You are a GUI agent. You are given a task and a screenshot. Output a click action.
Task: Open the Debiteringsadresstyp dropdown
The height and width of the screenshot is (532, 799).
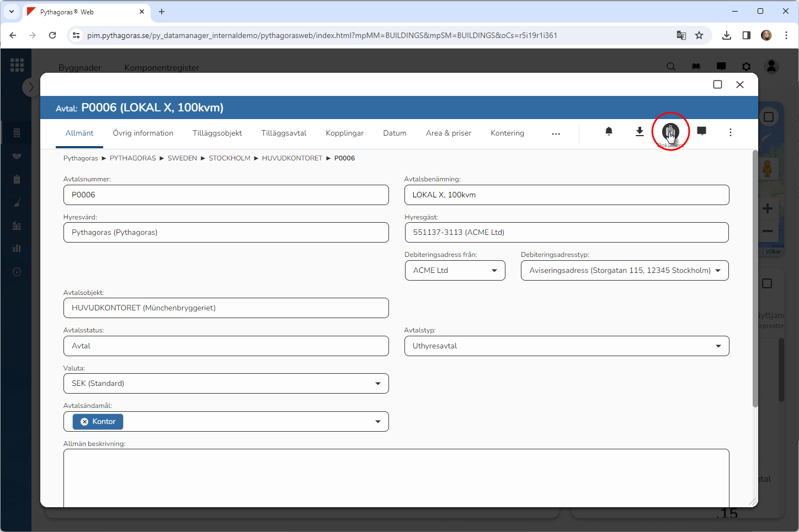point(718,271)
